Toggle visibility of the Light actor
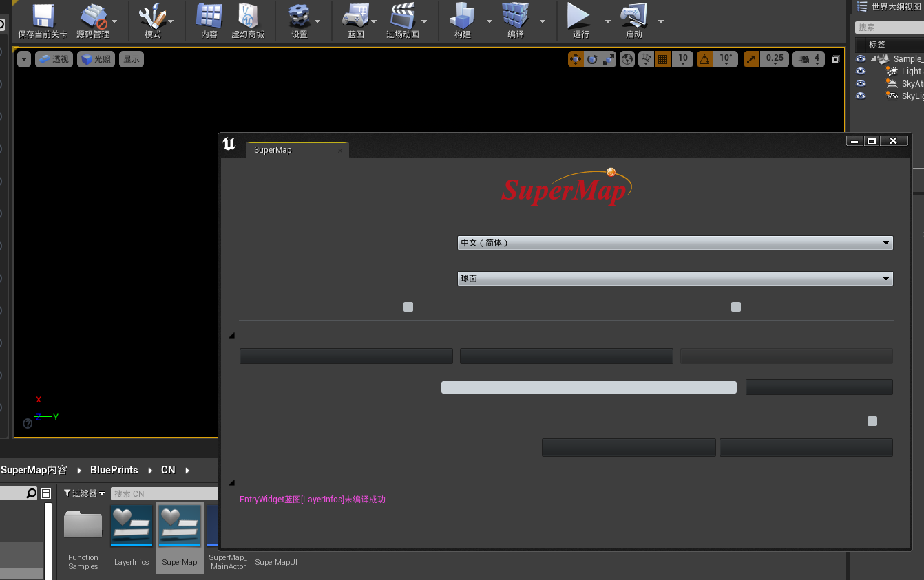924x580 pixels. [861, 71]
